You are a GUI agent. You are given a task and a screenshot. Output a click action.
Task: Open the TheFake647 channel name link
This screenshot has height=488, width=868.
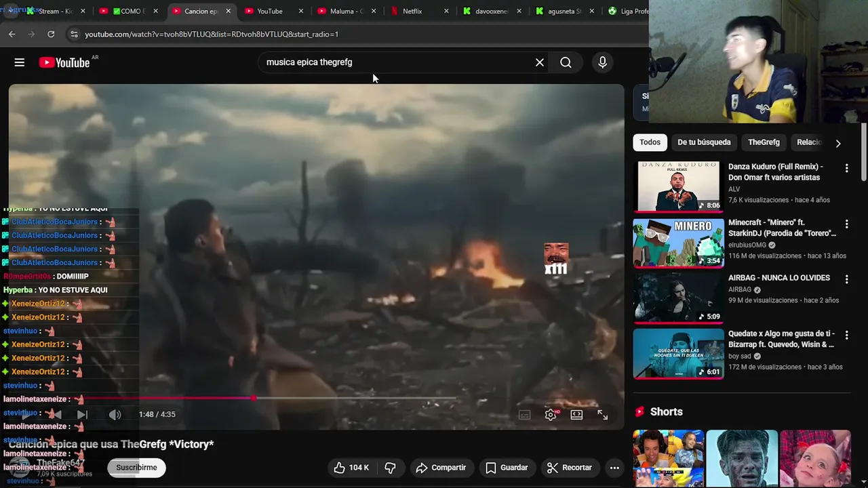[60, 463]
